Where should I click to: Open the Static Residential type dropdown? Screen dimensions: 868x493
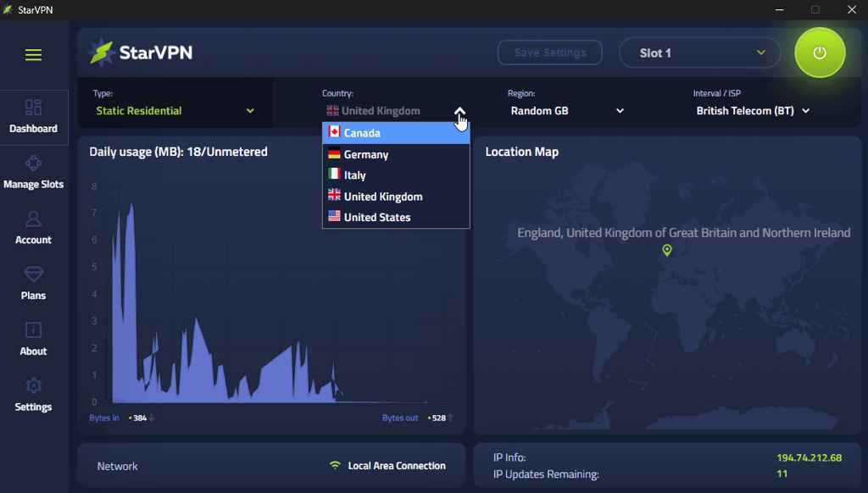click(175, 111)
